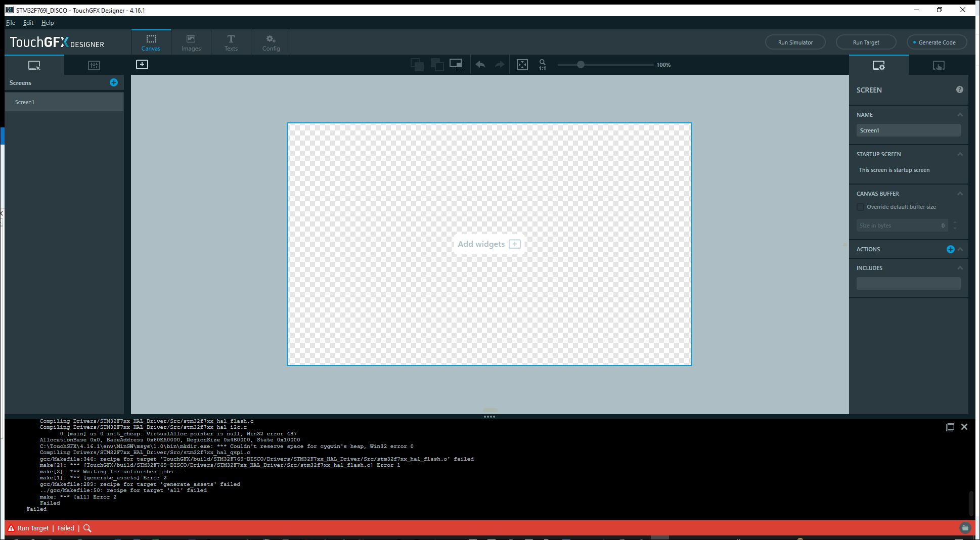
Task: Open the Texts tab
Action: coord(231,42)
